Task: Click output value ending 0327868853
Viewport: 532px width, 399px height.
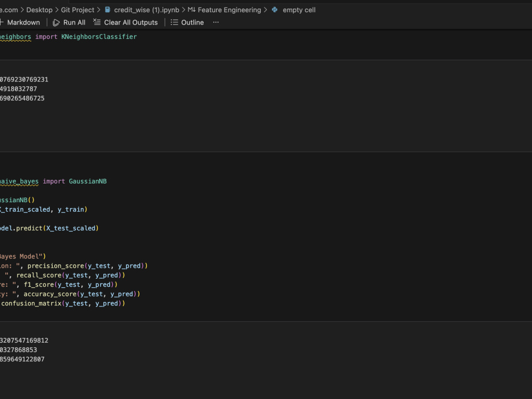Action: (x=18, y=350)
